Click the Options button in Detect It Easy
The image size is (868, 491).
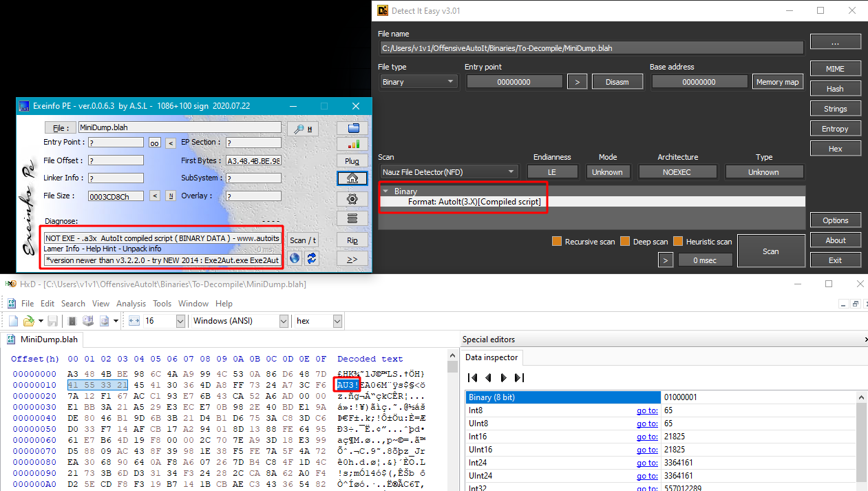(x=836, y=220)
